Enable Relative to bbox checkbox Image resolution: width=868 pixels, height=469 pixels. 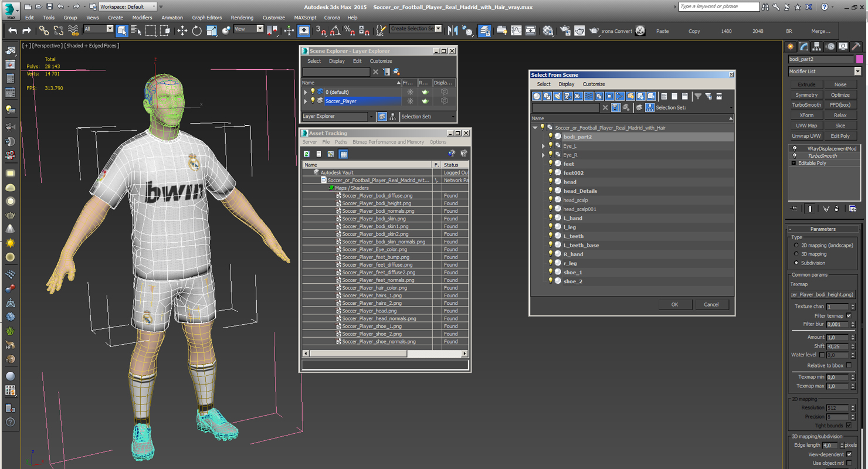coord(849,365)
